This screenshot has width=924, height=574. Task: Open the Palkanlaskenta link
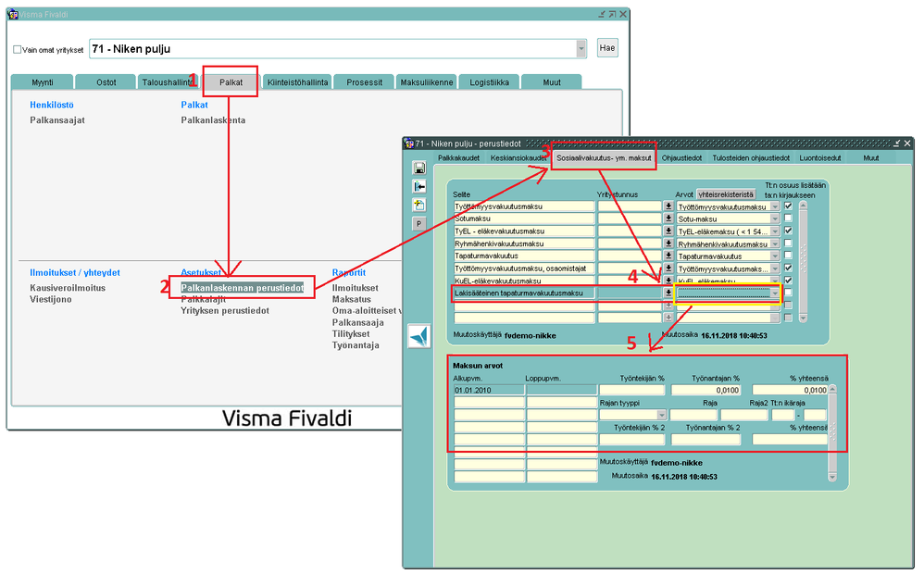(213, 120)
